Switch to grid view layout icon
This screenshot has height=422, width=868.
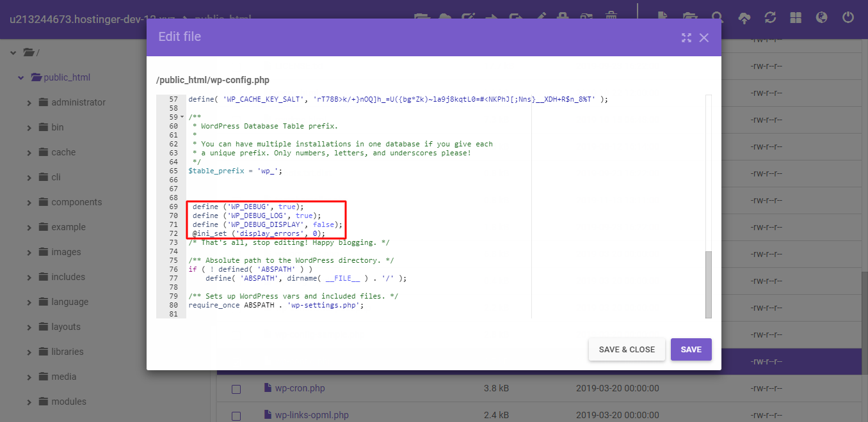(796, 18)
